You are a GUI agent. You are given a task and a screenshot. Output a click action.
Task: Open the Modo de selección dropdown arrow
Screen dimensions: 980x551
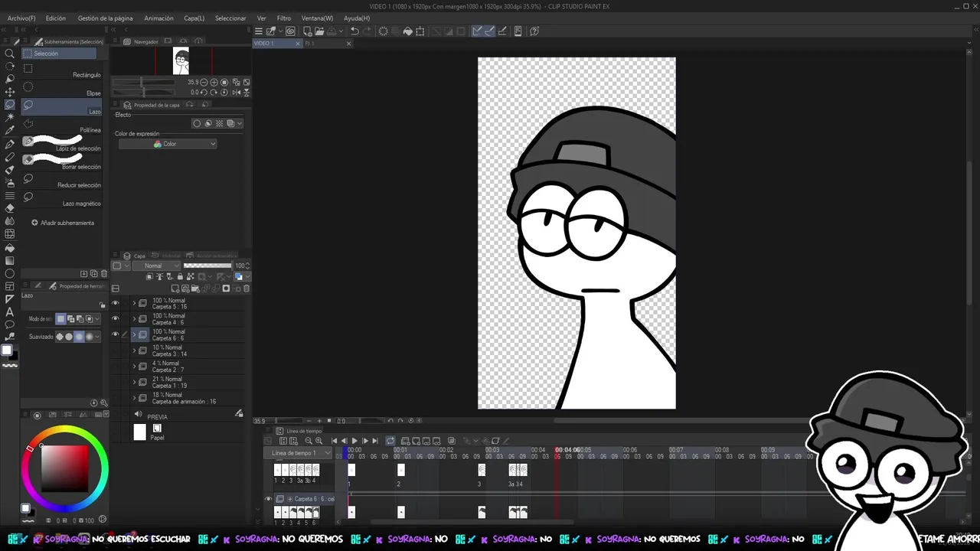pos(98,318)
